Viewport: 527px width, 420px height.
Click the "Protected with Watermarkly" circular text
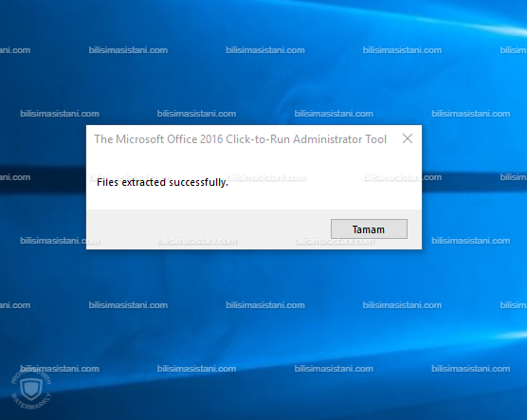pyautogui.click(x=31, y=390)
